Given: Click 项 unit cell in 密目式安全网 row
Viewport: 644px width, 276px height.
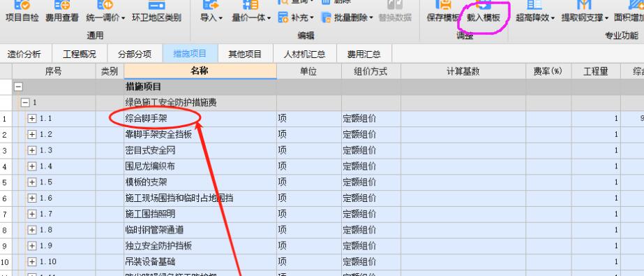Looking at the screenshot, I should (309, 150).
